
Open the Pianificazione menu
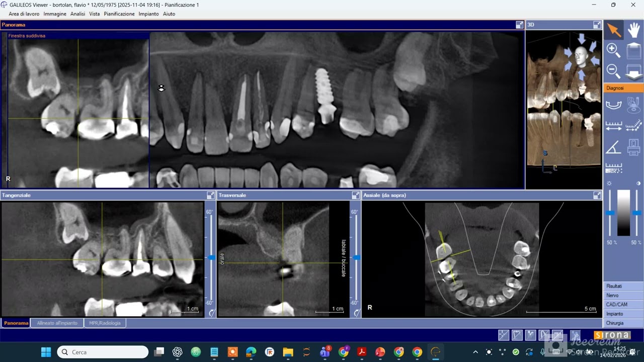tap(119, 14)
